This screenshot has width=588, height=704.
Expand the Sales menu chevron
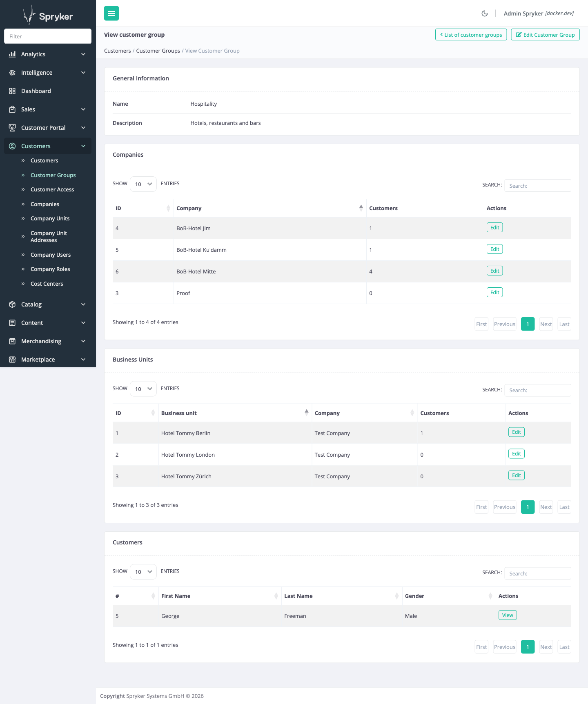coord(83,109)
